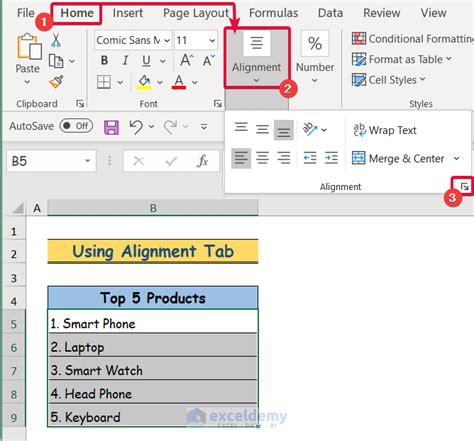Screen dimensions: 474x441
Task: Click the Insert Function fx icon
Action: (202, 161)
